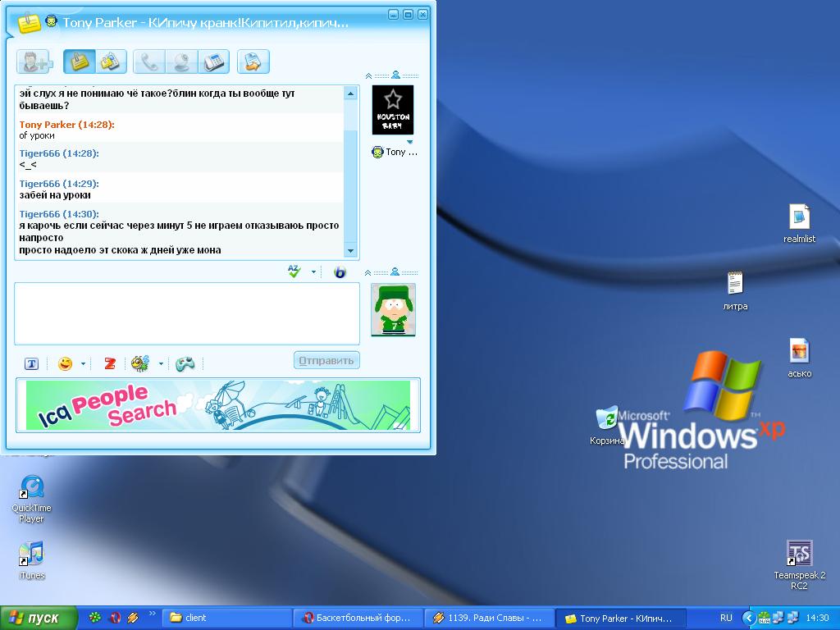840x630 pixels.
Task: Click the contact info icon above Houston avatar
Action: pyautogui.click(x=396, y=75)
